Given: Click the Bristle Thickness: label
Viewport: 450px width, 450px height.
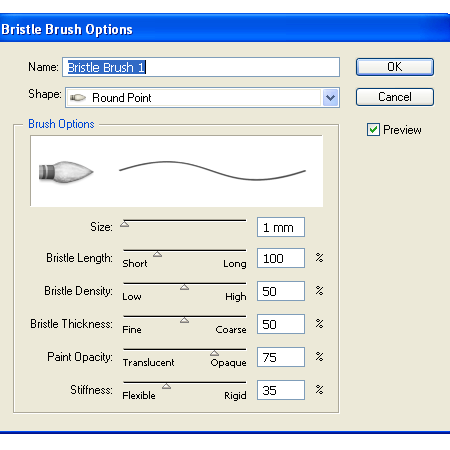Looking at the screenshot, I should coord(71,324).
